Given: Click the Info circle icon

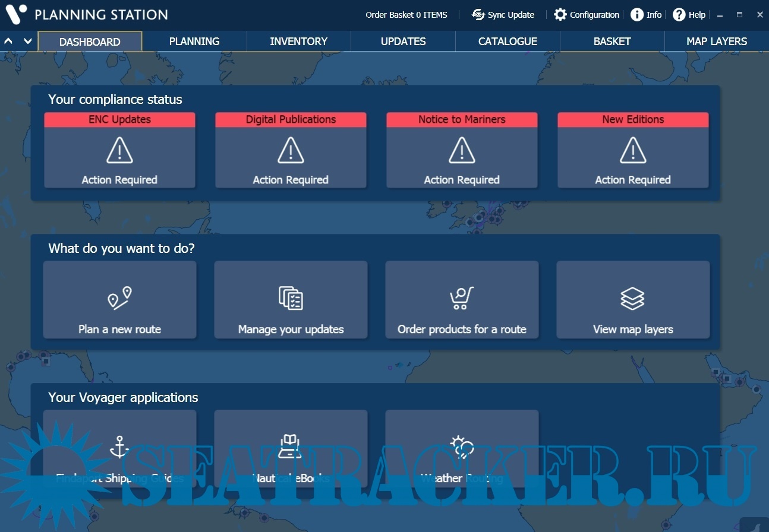Looking at the screenshot, I should 636,15.
